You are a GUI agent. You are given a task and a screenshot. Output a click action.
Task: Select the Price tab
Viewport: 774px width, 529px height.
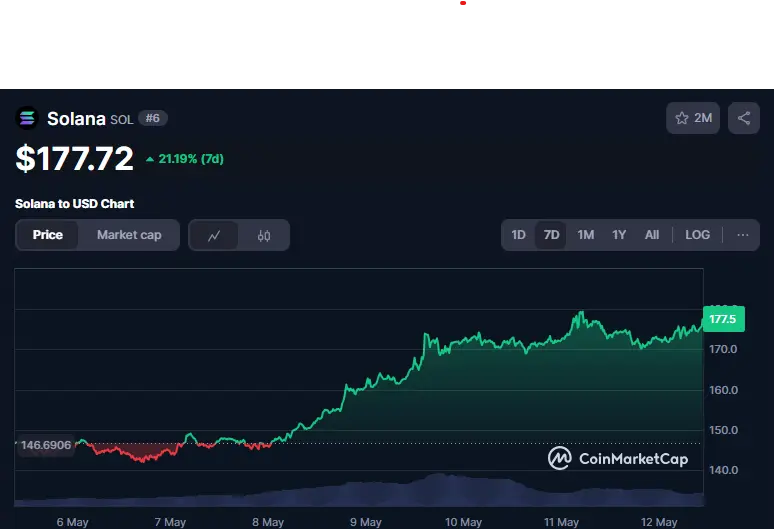47,235
